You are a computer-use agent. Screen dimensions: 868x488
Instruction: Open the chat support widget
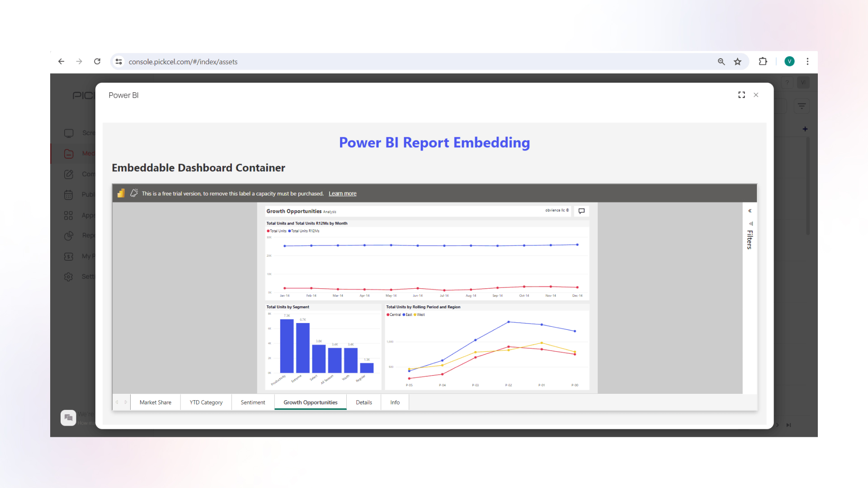pyautogui.click(x=68, y=418)
